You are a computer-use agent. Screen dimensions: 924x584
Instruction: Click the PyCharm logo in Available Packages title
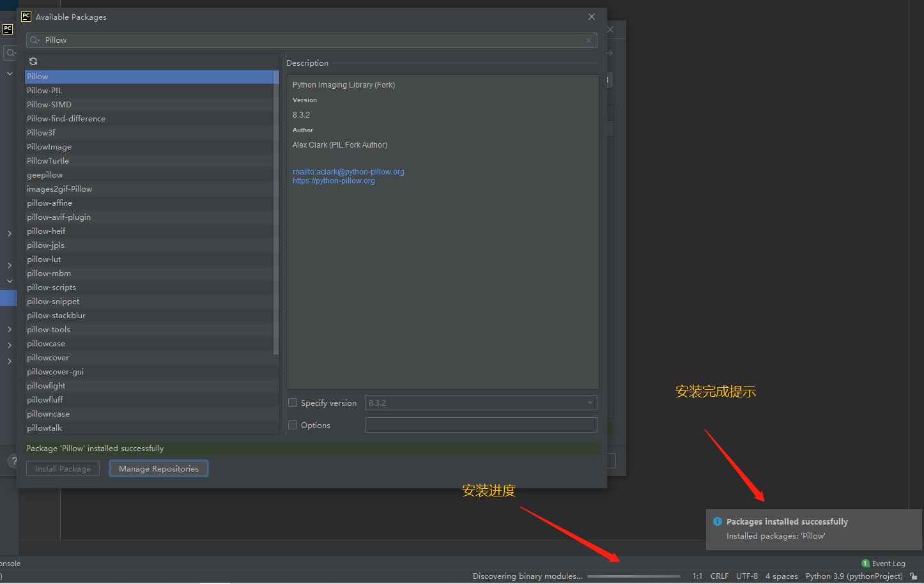[x=26, y=17]
